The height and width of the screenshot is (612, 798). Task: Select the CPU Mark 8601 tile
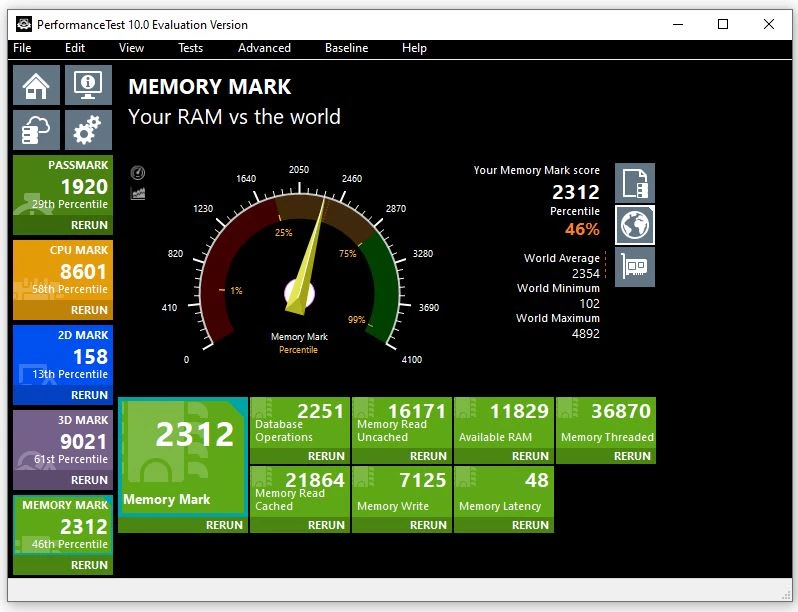point(63,272)
